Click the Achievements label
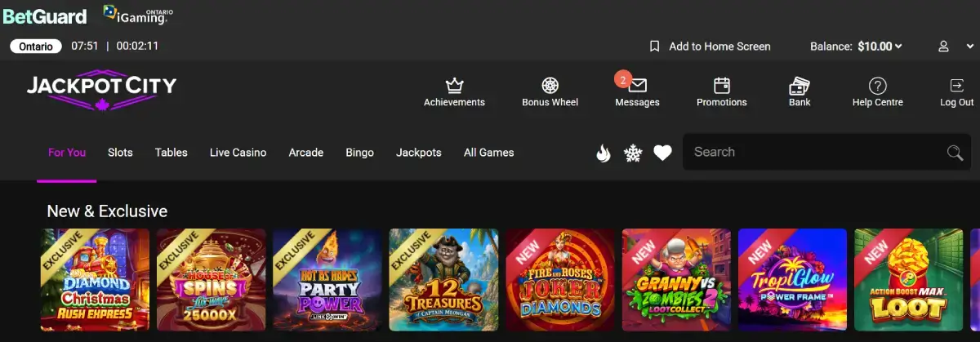Viewport: 980px width, 342px height. click(454, 103)
